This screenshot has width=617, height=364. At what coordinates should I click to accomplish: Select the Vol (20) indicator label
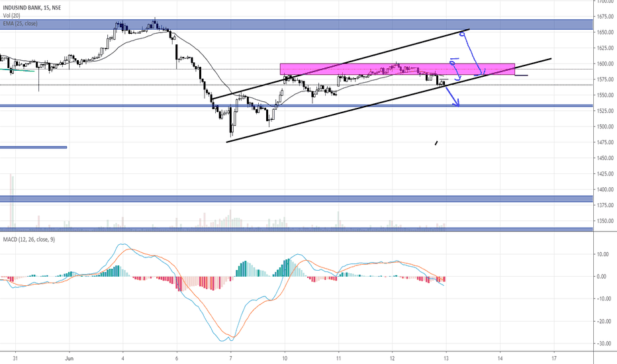click(11, 15)
